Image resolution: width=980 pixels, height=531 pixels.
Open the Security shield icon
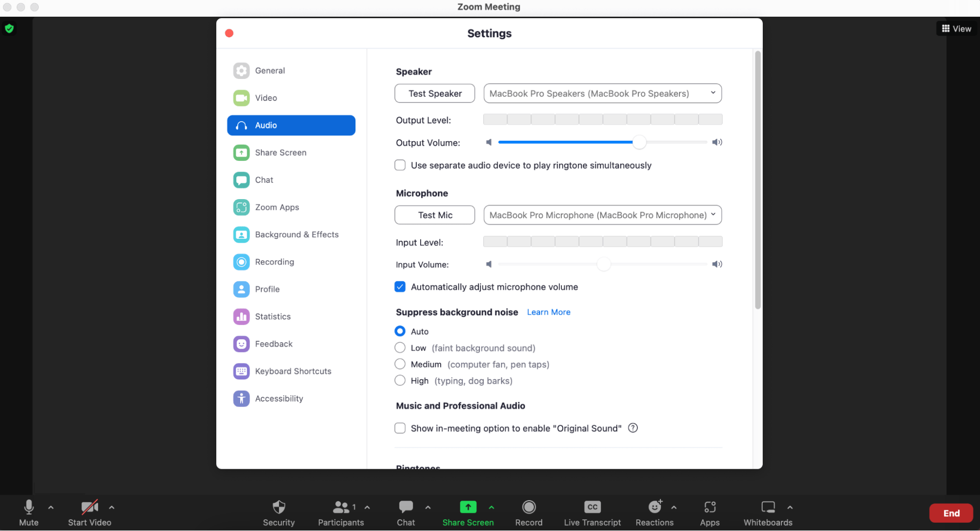coord(278,507)
